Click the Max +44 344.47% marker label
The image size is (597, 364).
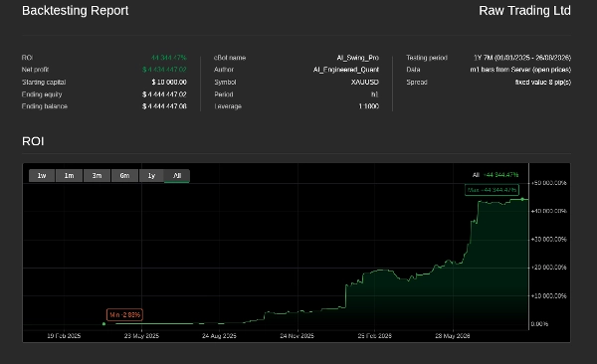click(492, 190)
